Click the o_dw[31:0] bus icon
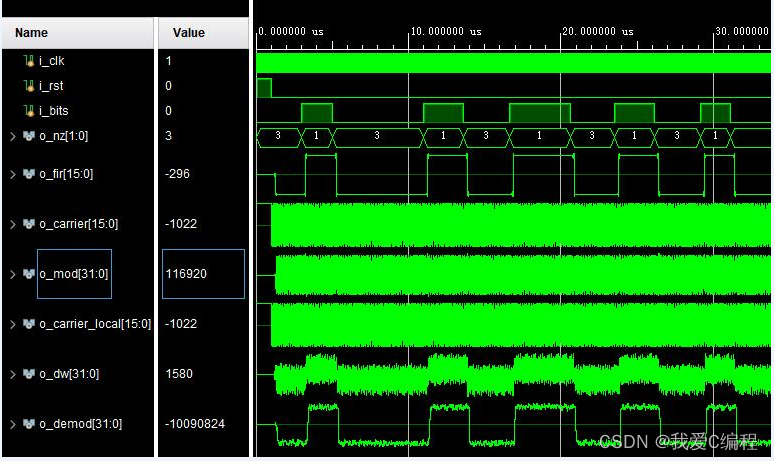Image resolution: width=774 pixels, height=461 pixels. pos(28,374)
